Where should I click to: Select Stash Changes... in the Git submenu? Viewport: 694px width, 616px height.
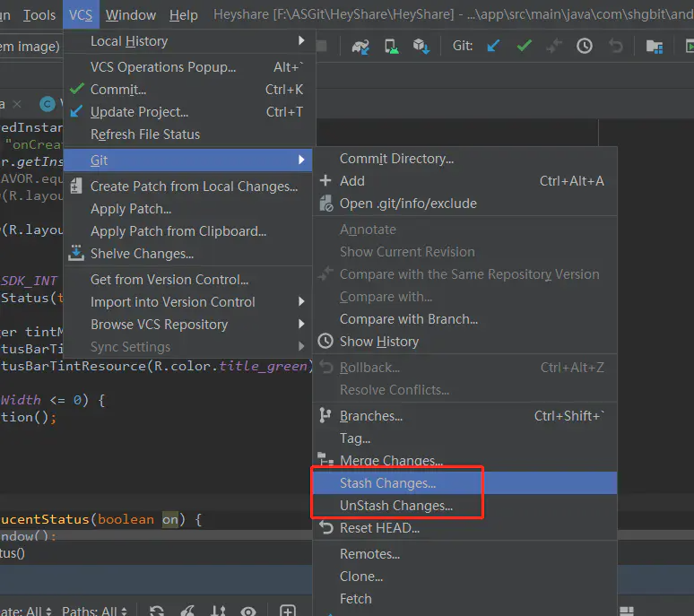tap(464, 482)
